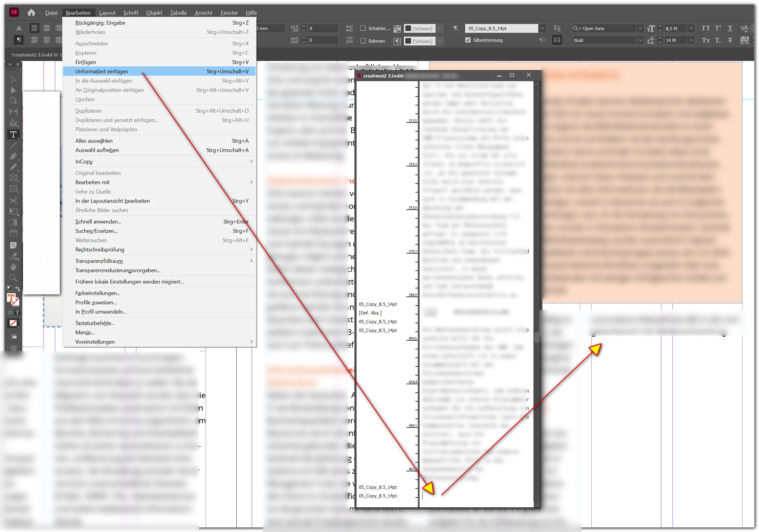Select the Eyedropper tool

click(x=13, y=256)
